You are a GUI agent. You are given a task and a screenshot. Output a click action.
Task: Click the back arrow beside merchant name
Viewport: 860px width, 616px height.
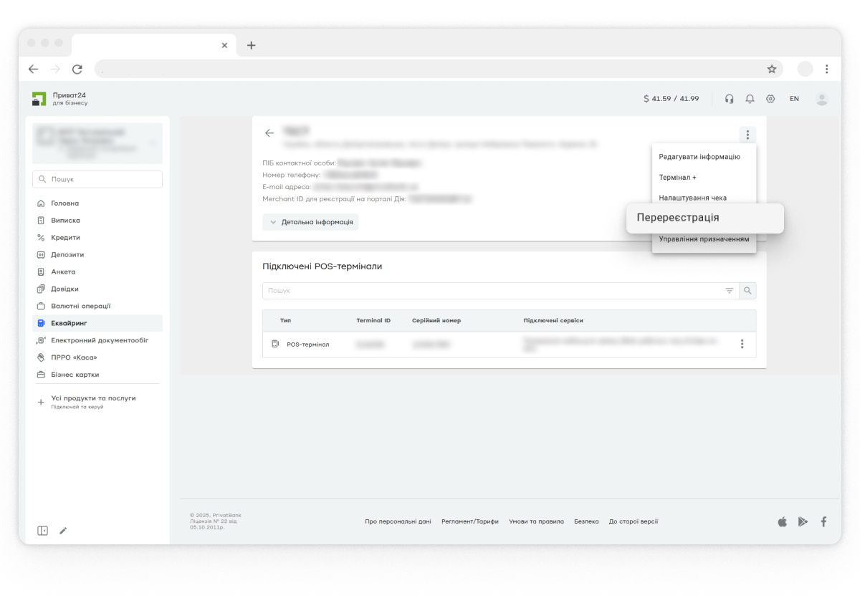[x=269, y=133]
